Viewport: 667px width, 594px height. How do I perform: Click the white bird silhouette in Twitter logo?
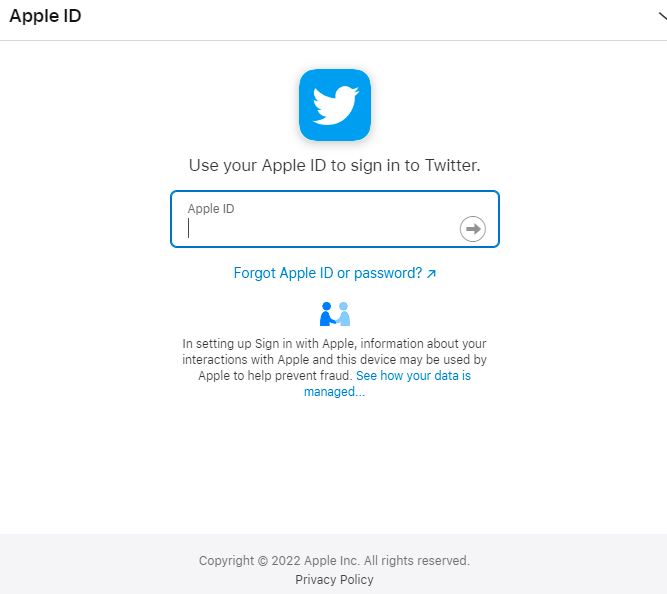(335, 106)
